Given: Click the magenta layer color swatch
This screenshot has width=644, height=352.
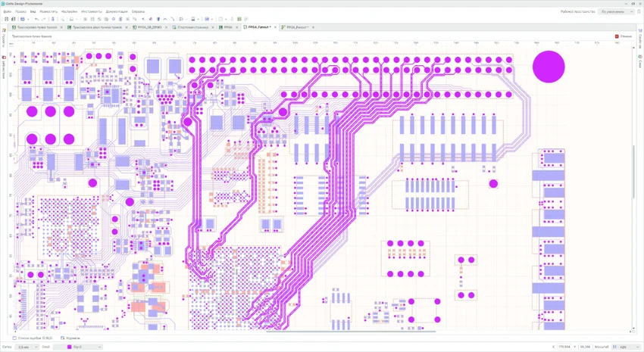Looking at the screenshot, I should point(69,347).
